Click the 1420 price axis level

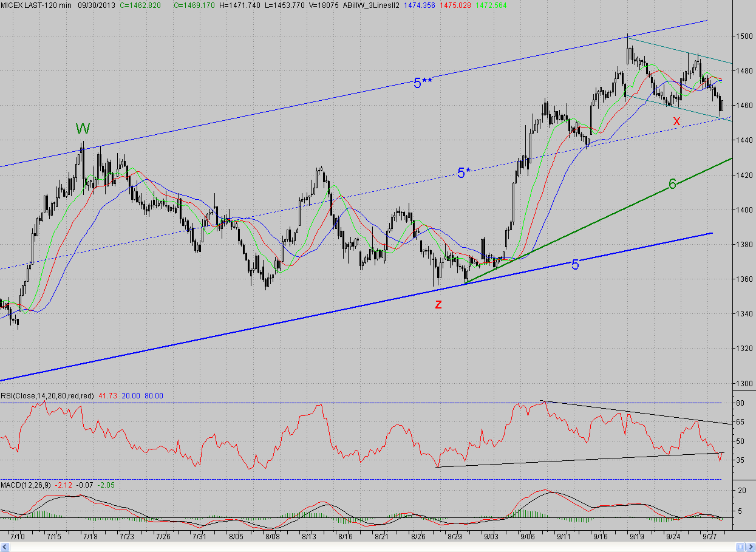click(744, 175)
